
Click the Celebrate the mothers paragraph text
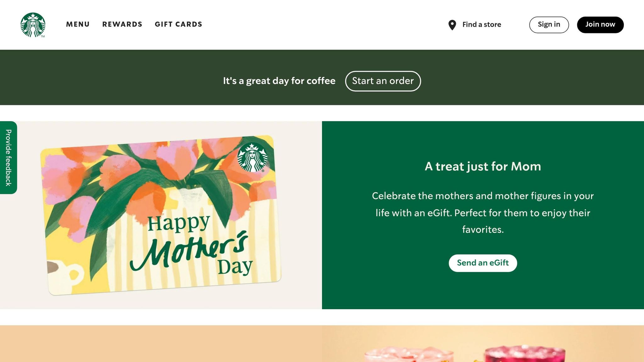coord(483,213)
